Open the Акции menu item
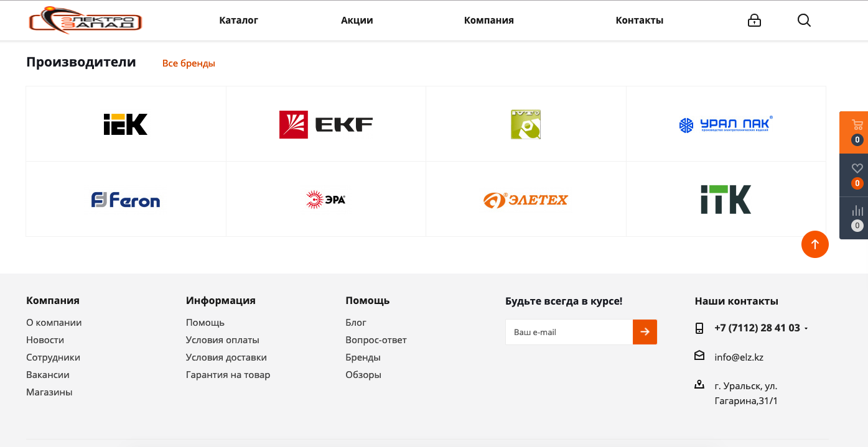This screenshot has width=868, height=447. pos(357,21)
